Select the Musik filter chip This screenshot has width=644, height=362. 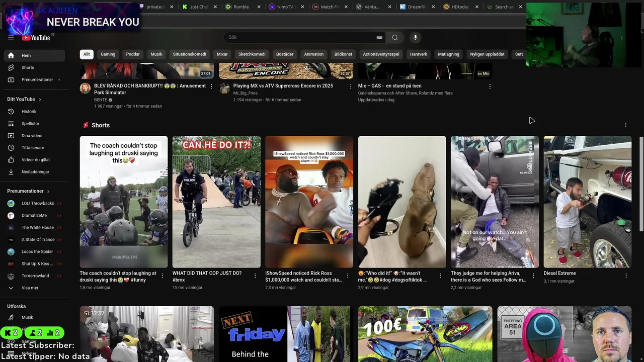[156, 54]
